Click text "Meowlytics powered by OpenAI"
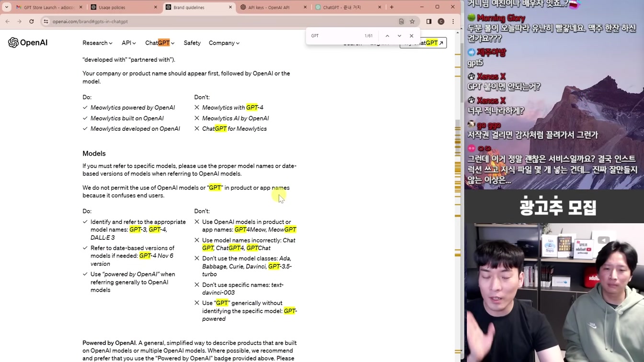The image size is (644, 362). click(x=133, y=108)
